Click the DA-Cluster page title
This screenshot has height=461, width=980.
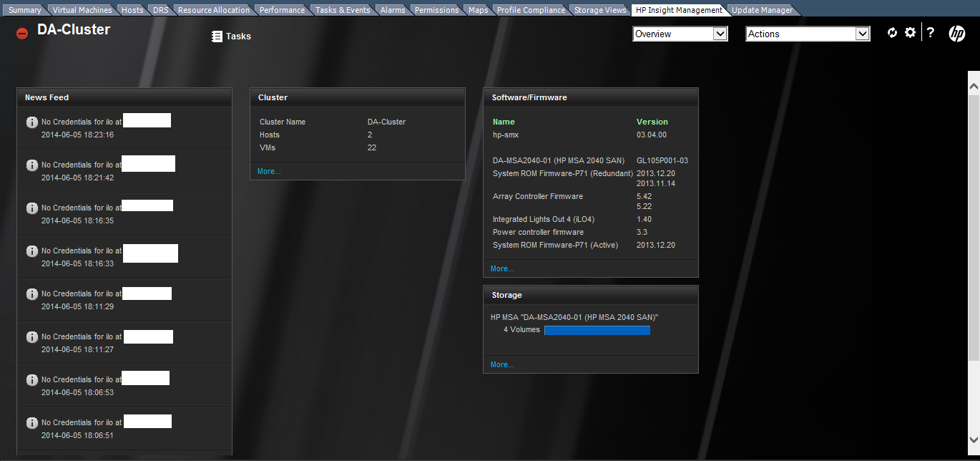coord(74,30)
